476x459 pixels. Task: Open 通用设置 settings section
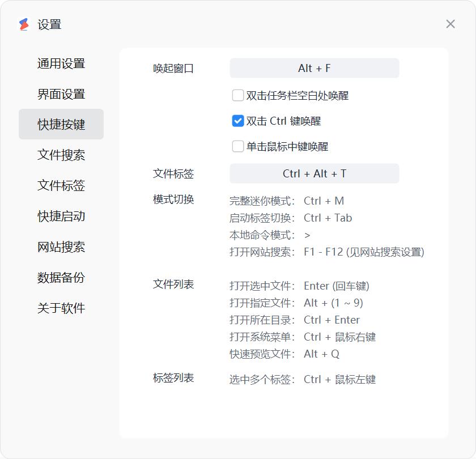click(x=61, y=63)
